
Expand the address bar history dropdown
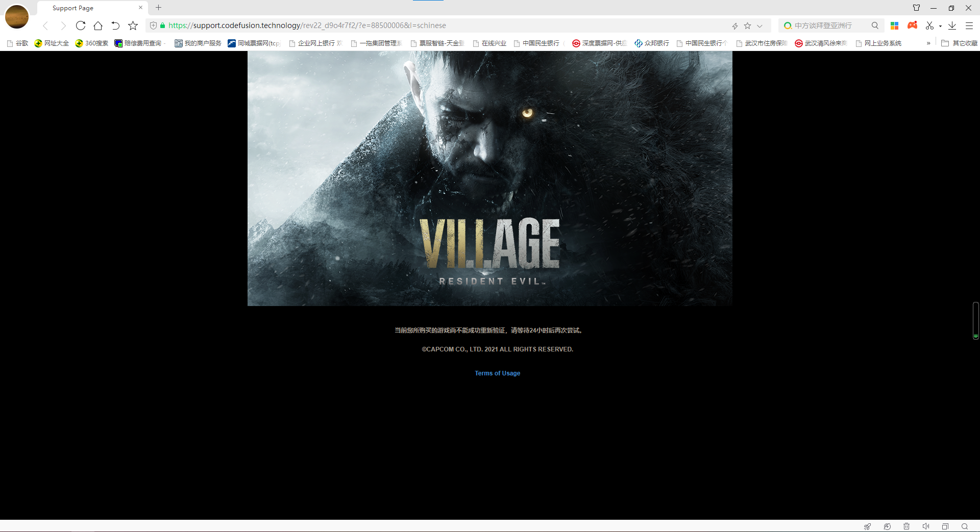coord(759,26)
